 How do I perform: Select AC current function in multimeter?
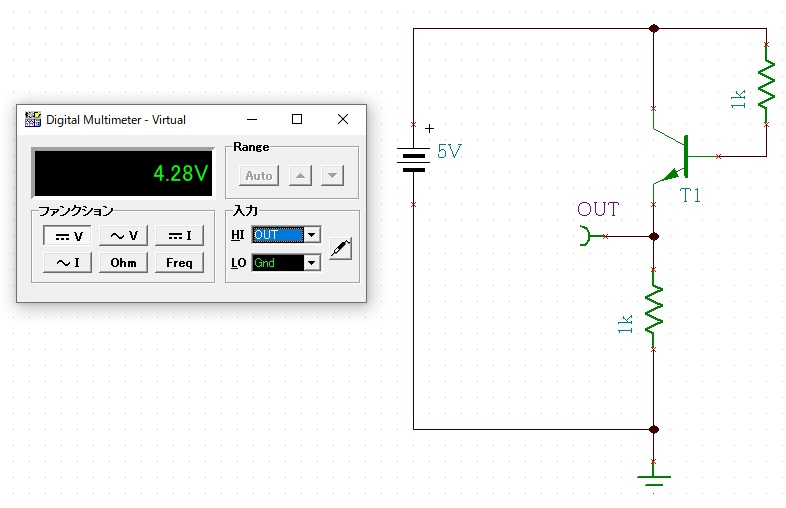point(68,263)
